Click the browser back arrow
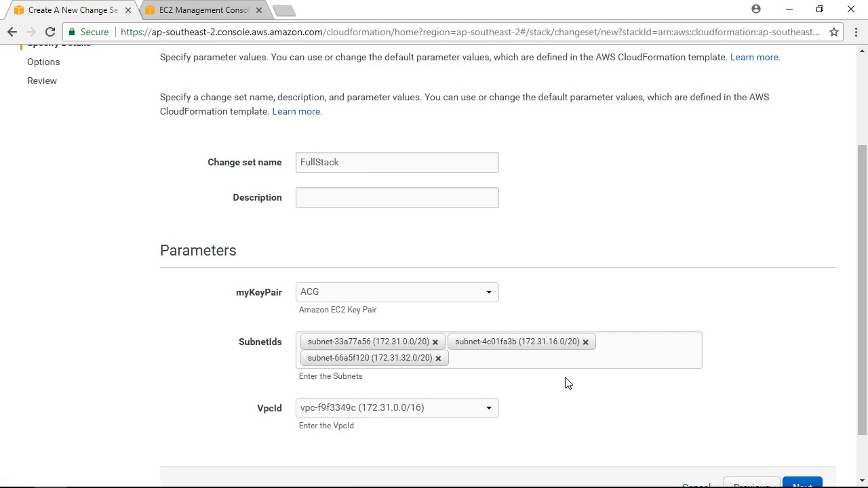Screen dimensions: 868x488 point(12,32)
